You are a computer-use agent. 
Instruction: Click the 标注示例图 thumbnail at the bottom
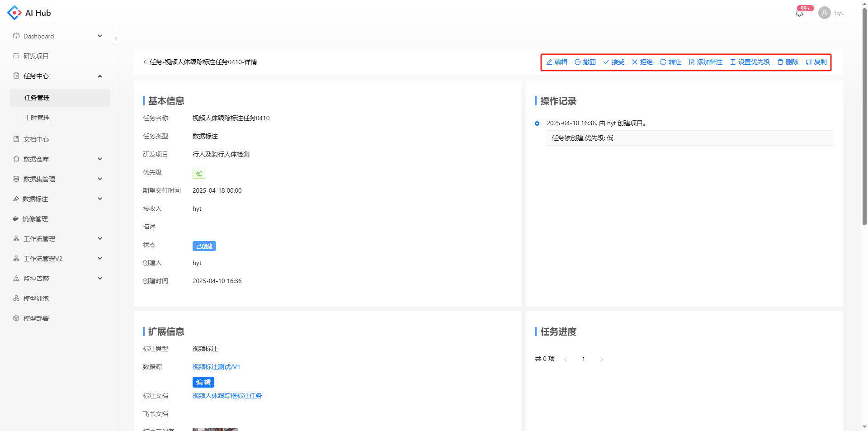click(215, 430)
